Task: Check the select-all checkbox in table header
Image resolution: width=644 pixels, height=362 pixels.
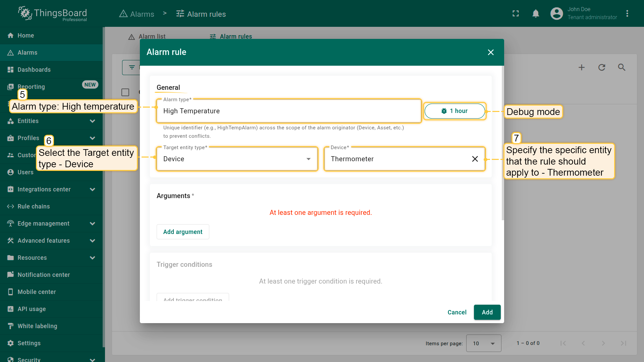Action: click(x=125, y=92)
